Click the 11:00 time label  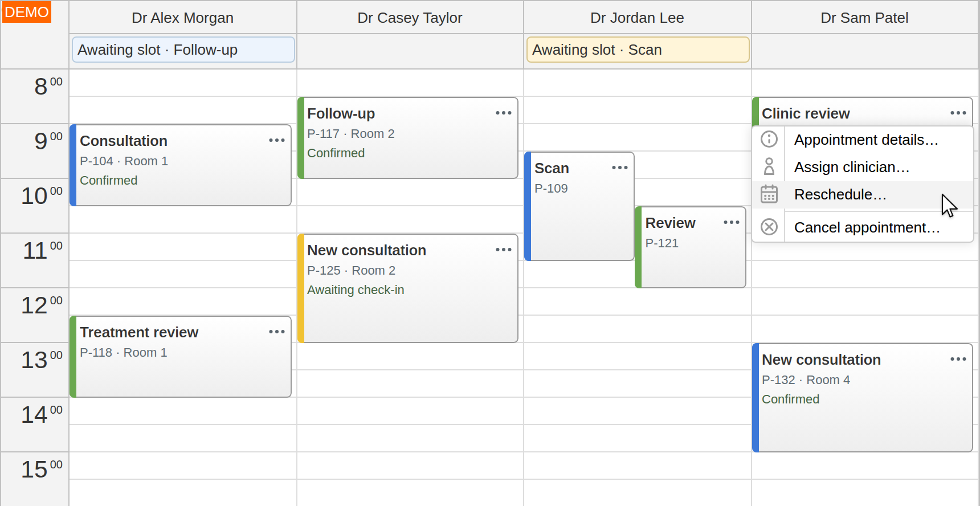pos(43,250)
